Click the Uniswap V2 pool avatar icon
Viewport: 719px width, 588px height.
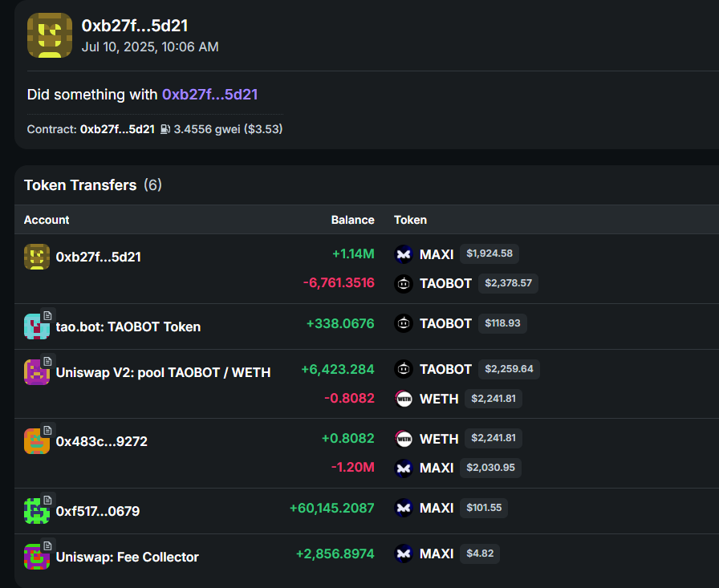[x=37, y=372]
